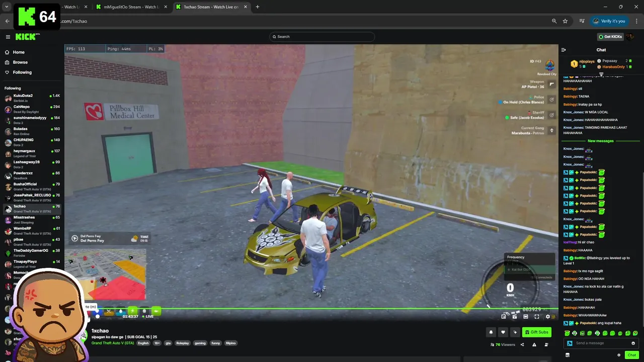644x362 pixels.
Task: Select the 1xchao Stream browser tab
Action: coord(211,7)
